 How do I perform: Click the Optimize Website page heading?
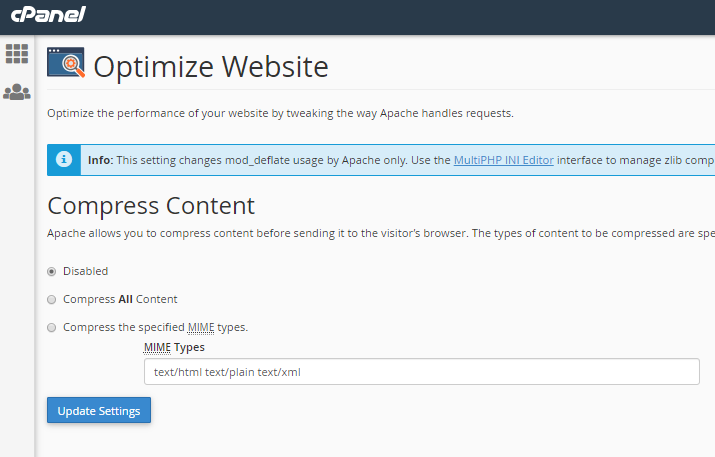211,67
